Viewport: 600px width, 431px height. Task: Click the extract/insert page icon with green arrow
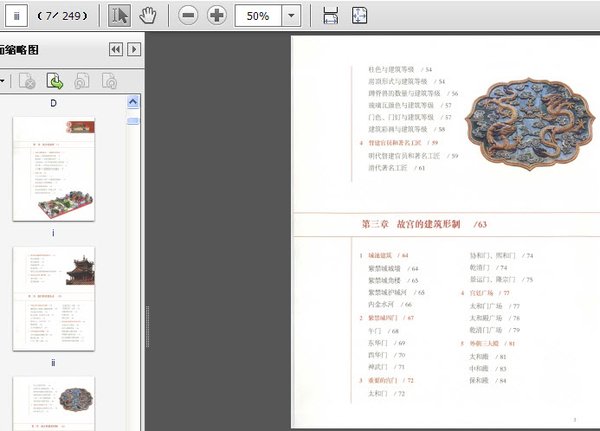[55, 81]
